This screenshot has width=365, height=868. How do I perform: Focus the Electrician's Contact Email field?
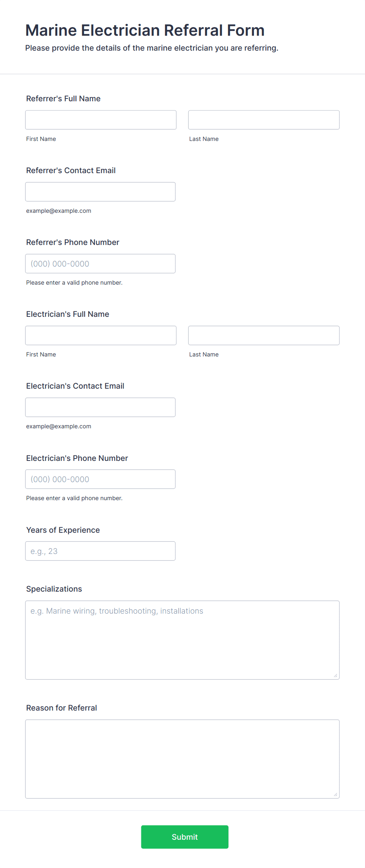tap(100, 407)
